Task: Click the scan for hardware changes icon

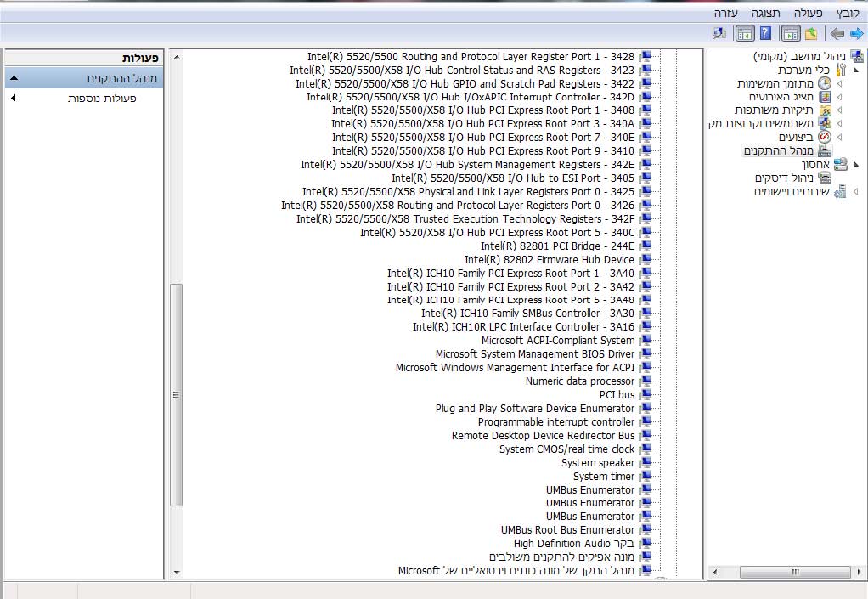Action: pos(719,34)
